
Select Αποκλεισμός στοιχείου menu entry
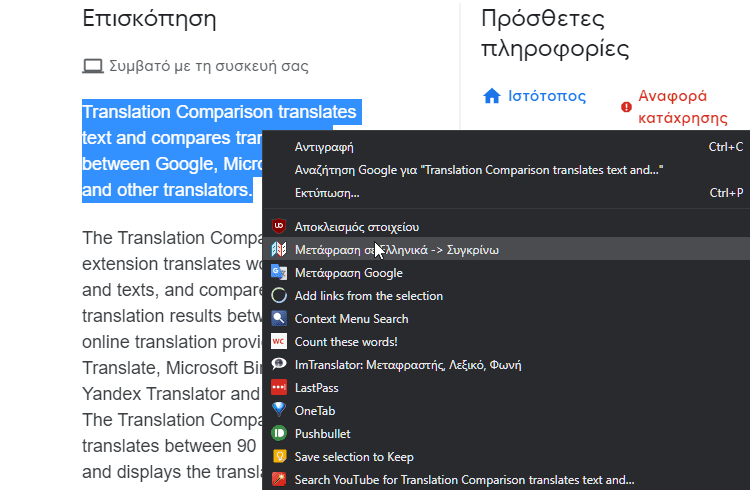(506, 226)
